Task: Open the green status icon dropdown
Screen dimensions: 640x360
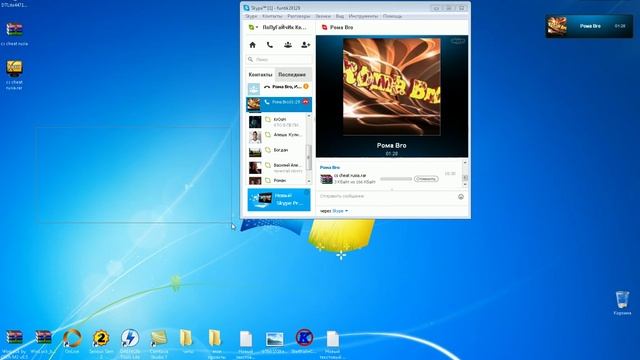Action: click(253, 27)
